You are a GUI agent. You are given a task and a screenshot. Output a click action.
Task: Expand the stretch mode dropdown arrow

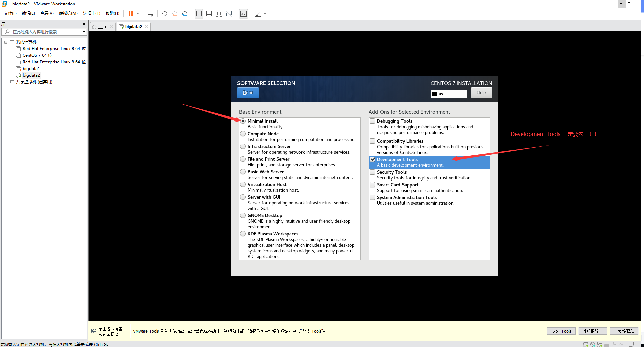tap(265, 14)
